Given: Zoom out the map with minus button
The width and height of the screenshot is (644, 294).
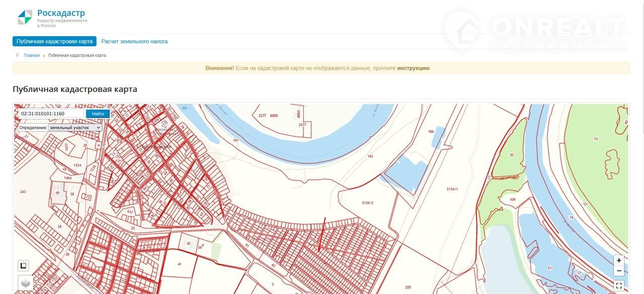Looking at the screenshot, I should coord(619,271).
